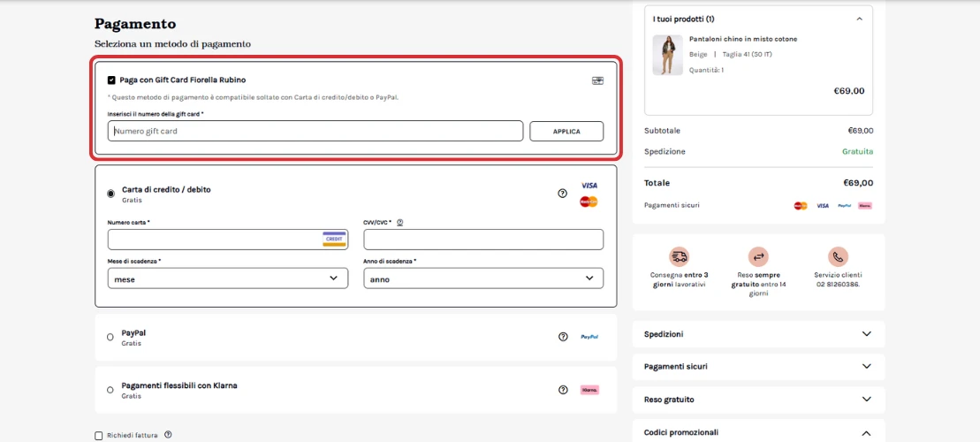
Task: Collapse the I tuoi prodotti panel
Action: tap(859, 19)
